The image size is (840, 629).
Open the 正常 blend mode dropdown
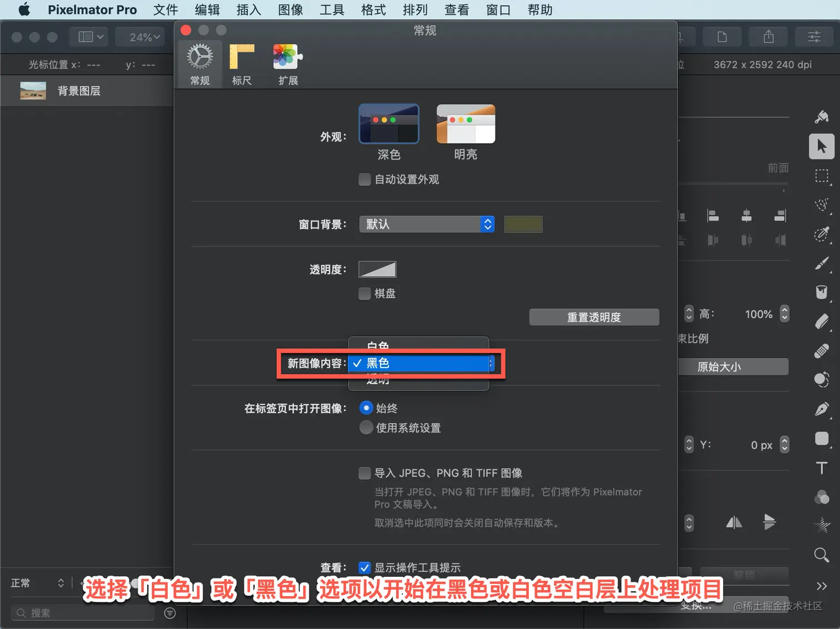click(37, 583)
